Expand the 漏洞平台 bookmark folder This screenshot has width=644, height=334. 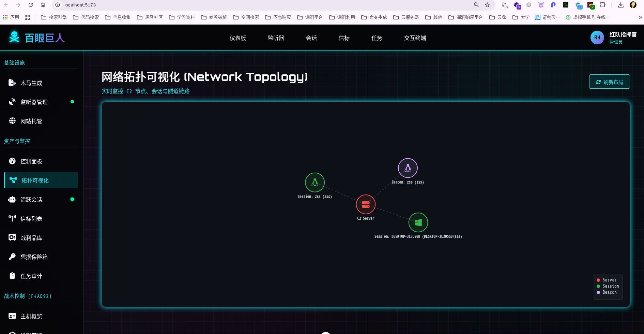tap(310, 17)
